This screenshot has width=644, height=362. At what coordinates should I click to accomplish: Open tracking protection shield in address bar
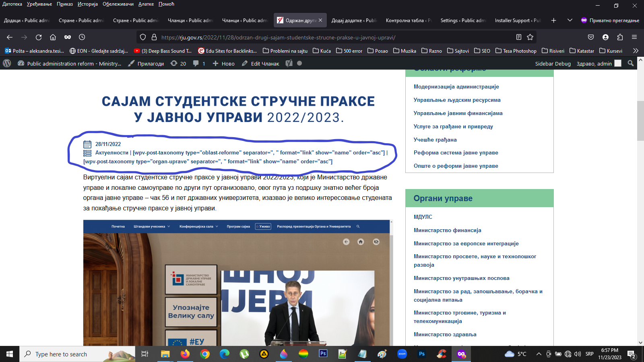click(x=143, y=37)
